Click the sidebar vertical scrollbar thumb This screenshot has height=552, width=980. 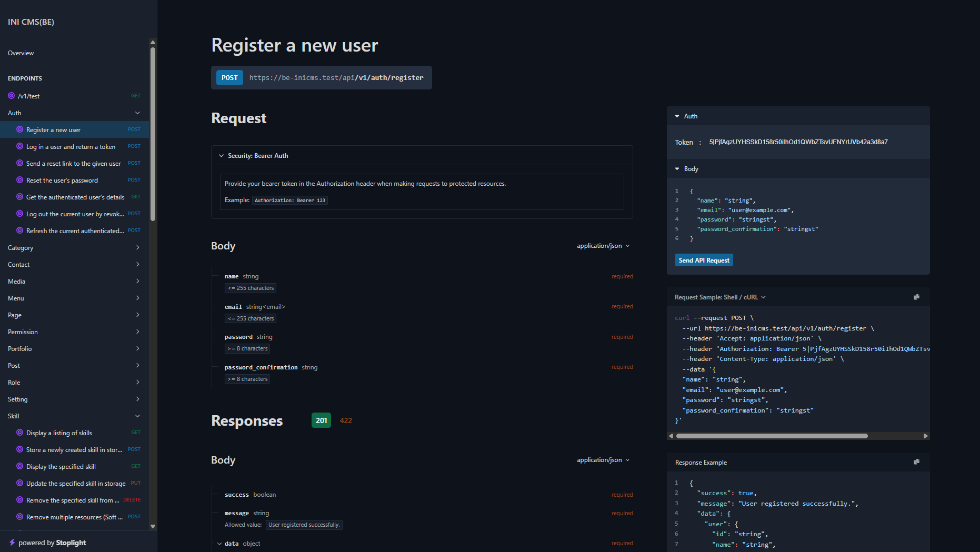153,134
